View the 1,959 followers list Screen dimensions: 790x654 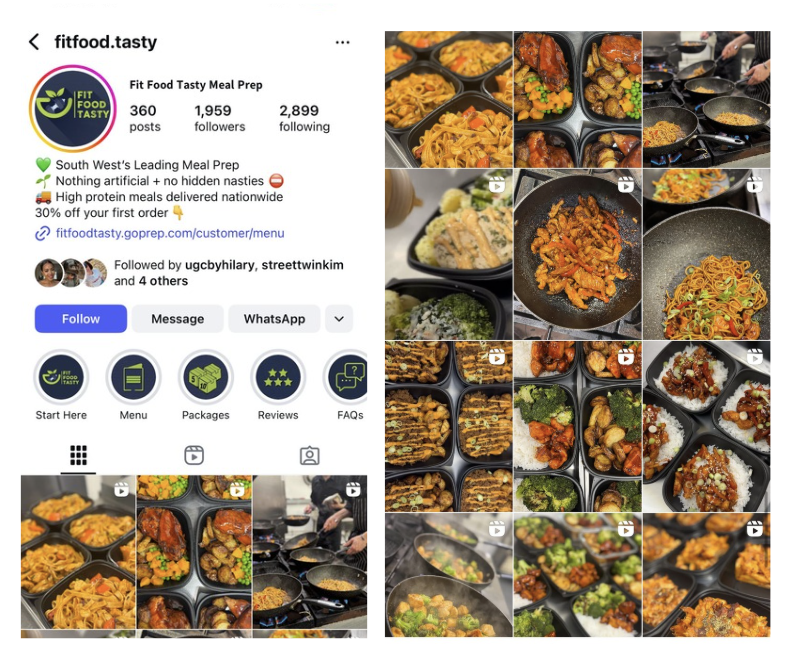pos(220,118)
